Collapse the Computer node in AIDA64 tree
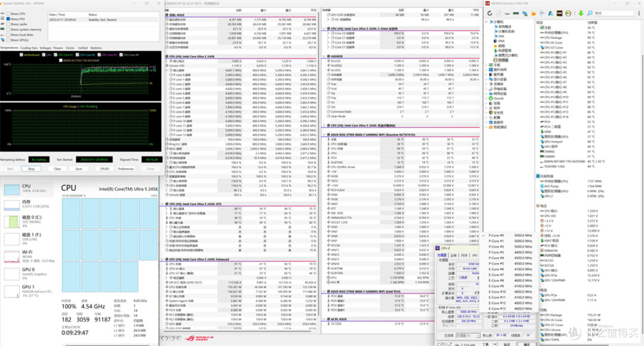Image resolution: width=644 pixels, height=346 pixels. pos(487,22)
